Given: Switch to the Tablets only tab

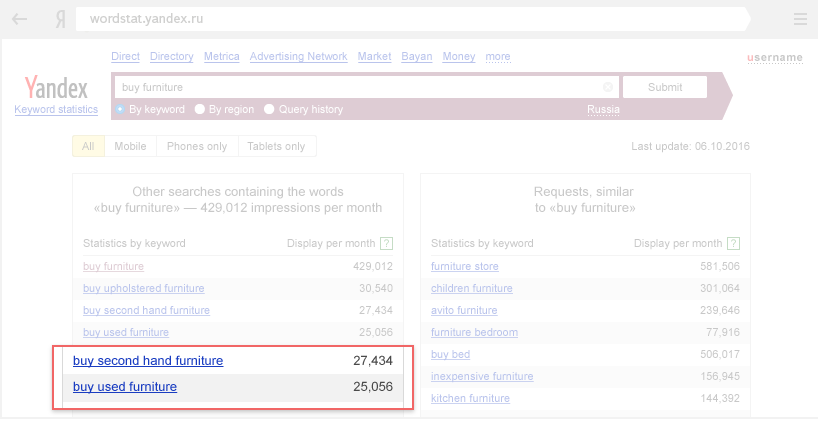Looking at the screenshot, I should pyautogui.click(x=276, y=146).
